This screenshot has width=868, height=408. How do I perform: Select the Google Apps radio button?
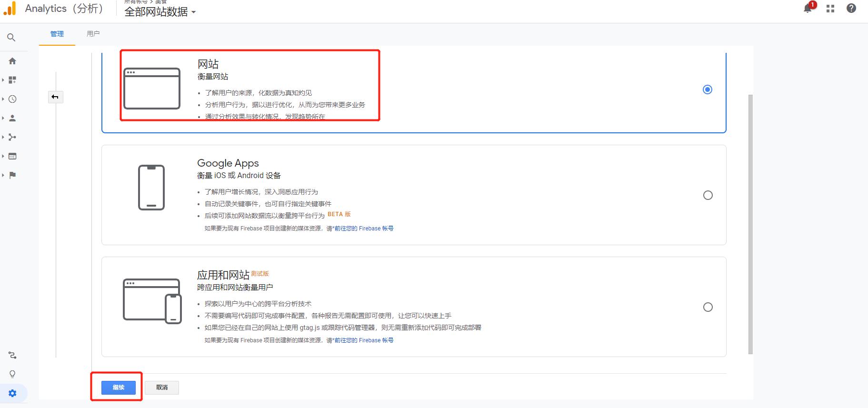708,195
